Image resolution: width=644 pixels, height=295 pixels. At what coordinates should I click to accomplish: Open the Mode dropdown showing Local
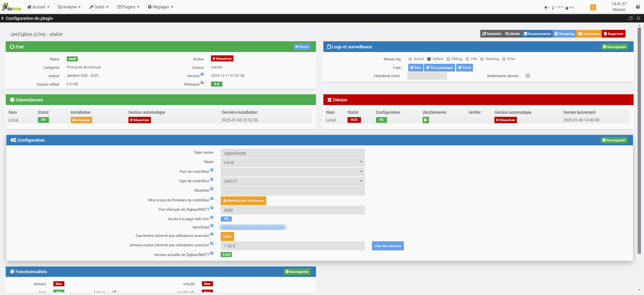[x=293, y=162]
